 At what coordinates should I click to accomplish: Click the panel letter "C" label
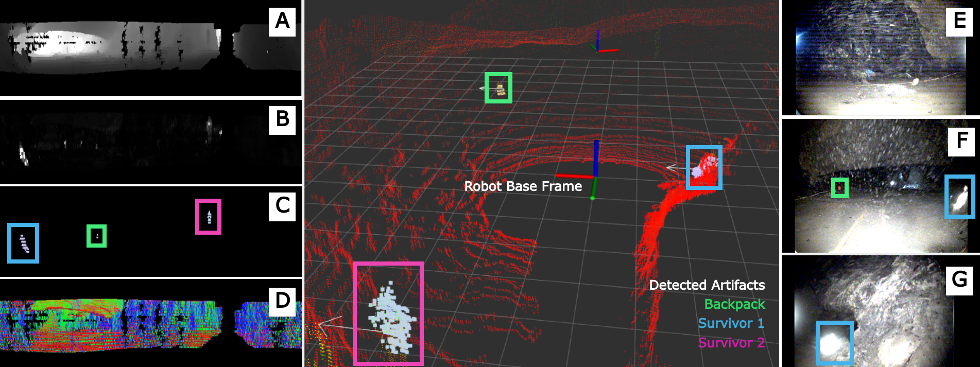(282, 206)
